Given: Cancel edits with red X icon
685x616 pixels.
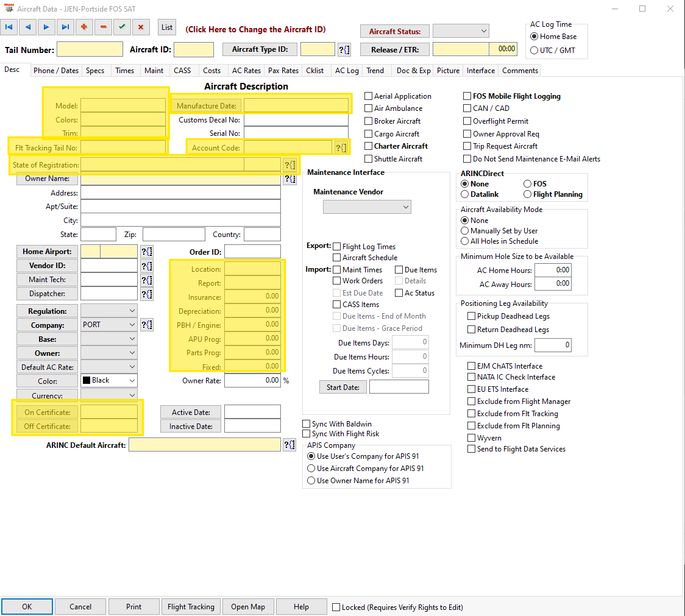Looking at the screenshot, I should pos(141,27).
